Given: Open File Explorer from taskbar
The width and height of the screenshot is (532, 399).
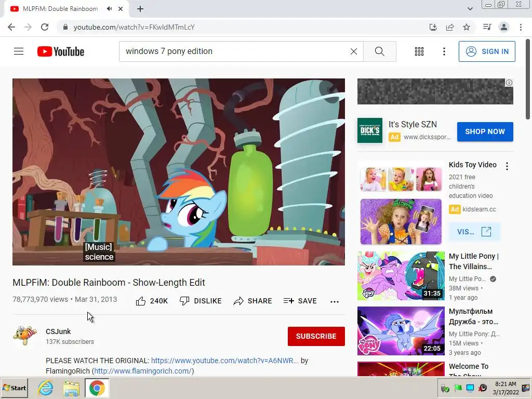Looking at the screenshot, I should coord(71,388).
